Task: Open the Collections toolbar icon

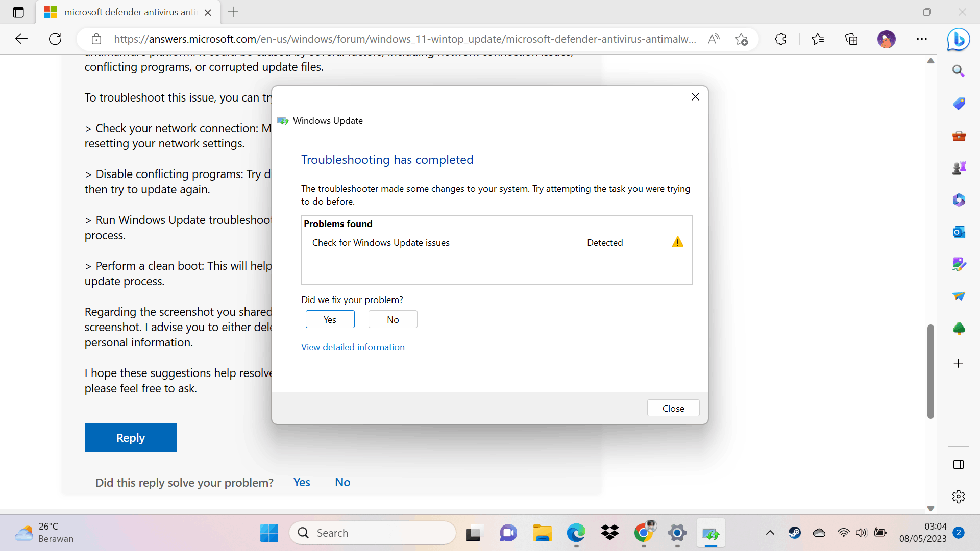Action: [x=851, y=39]
